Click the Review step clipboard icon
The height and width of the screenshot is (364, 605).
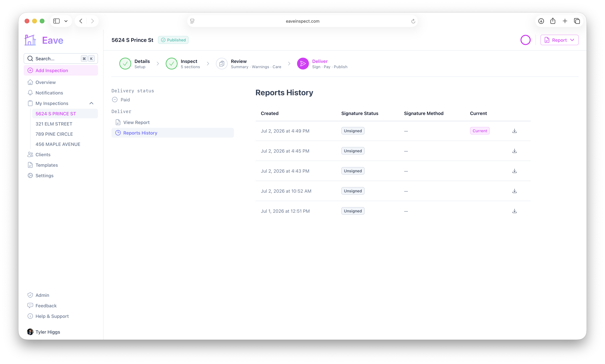click(221, 64)
